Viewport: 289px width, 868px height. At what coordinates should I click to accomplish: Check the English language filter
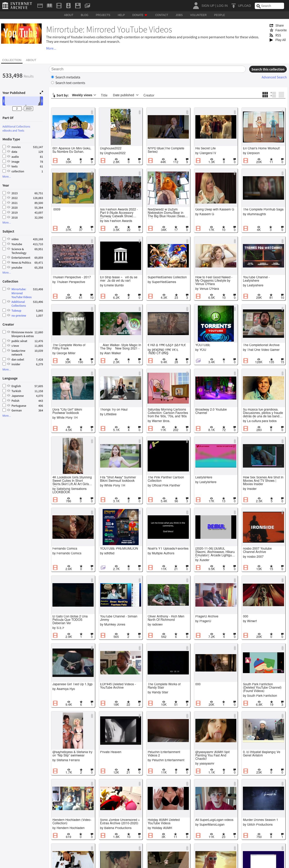coord(4,386)
